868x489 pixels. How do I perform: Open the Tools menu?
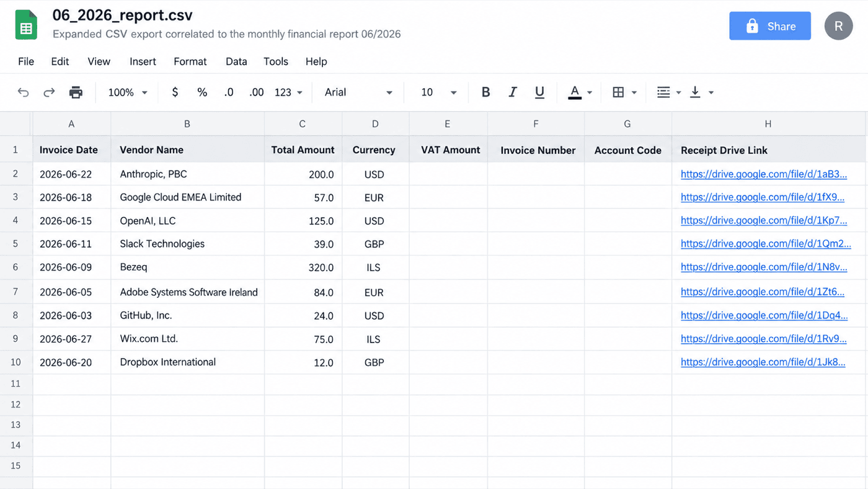pyautogui.click(x=276, y=61)
